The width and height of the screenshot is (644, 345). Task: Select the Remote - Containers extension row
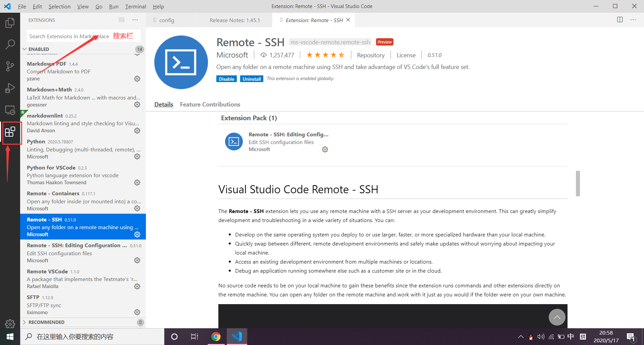tap(83, 201)
